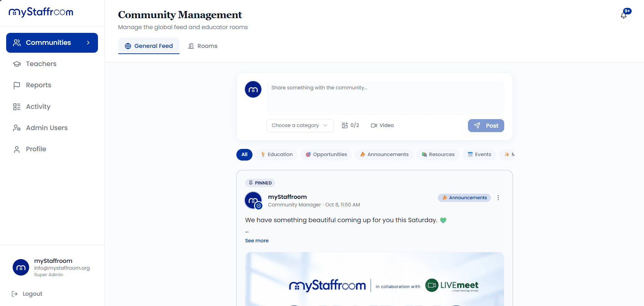Select Communities in the sidebar

click(52, 43)
